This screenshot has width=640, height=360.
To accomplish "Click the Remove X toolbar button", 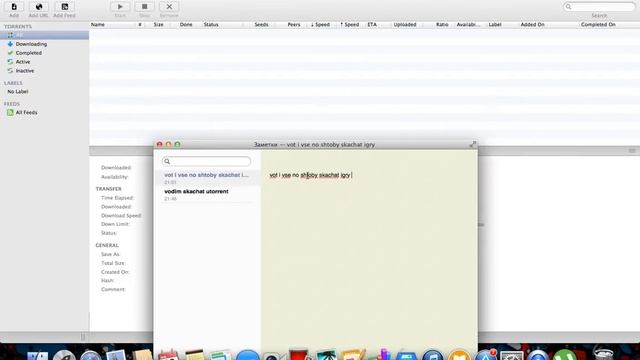I will (x=169, y=7).
